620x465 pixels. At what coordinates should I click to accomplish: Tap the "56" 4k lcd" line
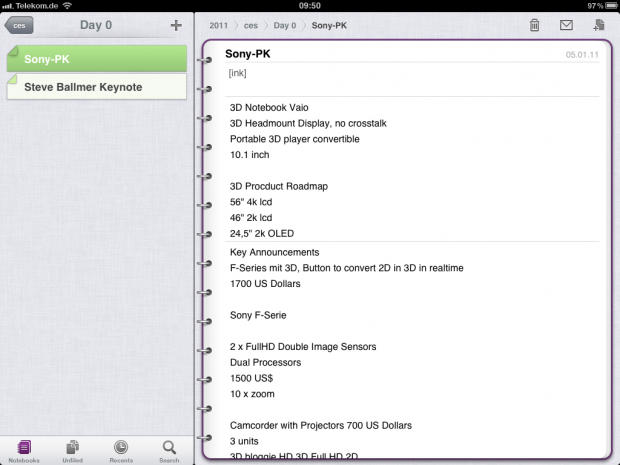pyautogui.click(x=251, y=202)
